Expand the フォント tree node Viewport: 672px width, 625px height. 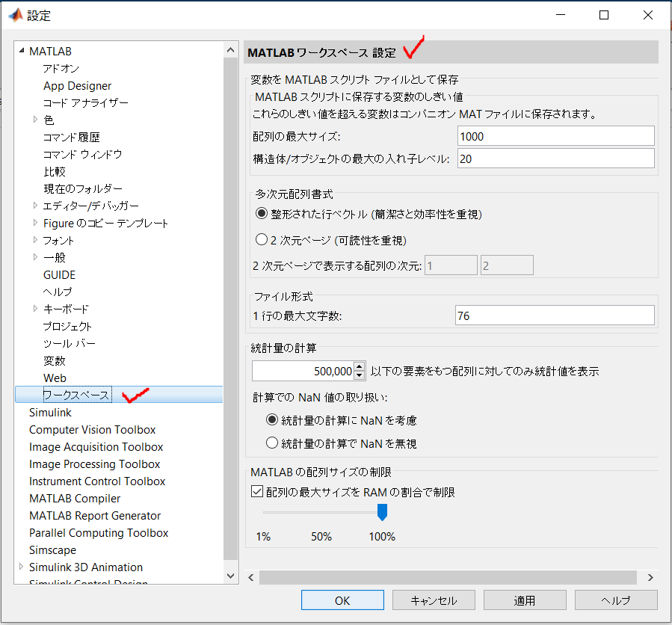(36, 240)
